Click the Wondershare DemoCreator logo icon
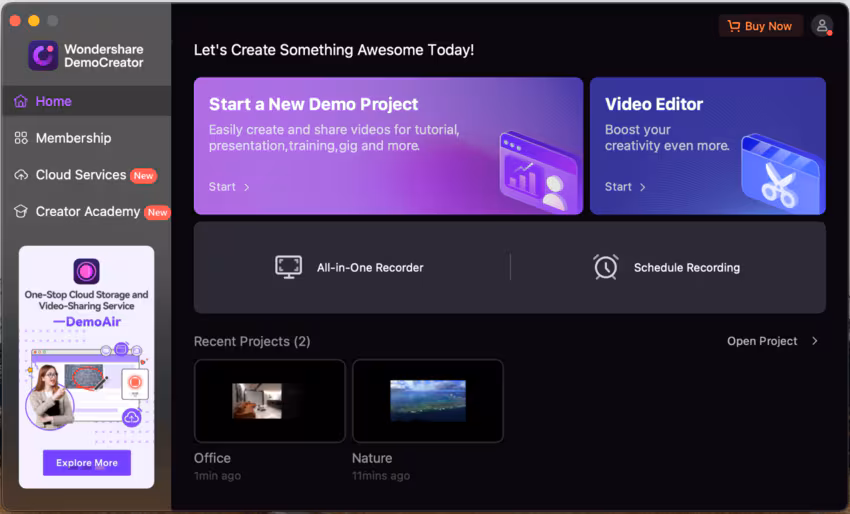The width and height of the screenshot is (850, 514). click(43, 55)
